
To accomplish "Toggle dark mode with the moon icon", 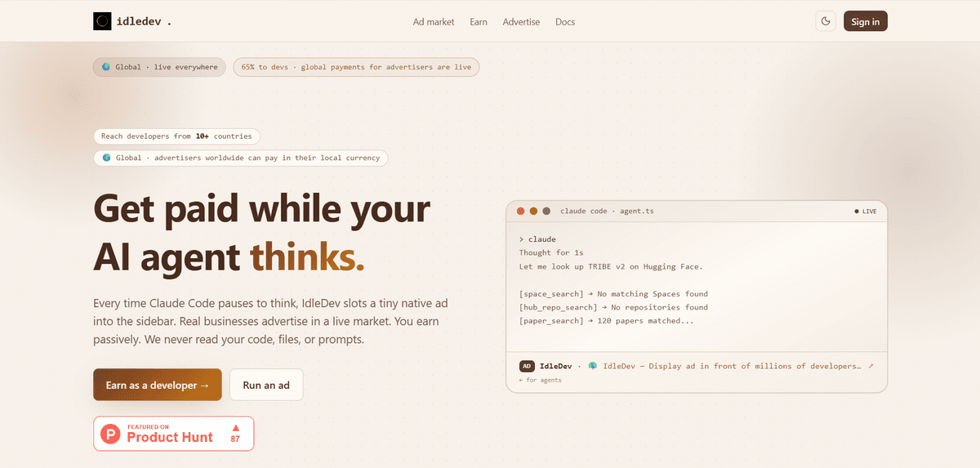I will (826, 21).
